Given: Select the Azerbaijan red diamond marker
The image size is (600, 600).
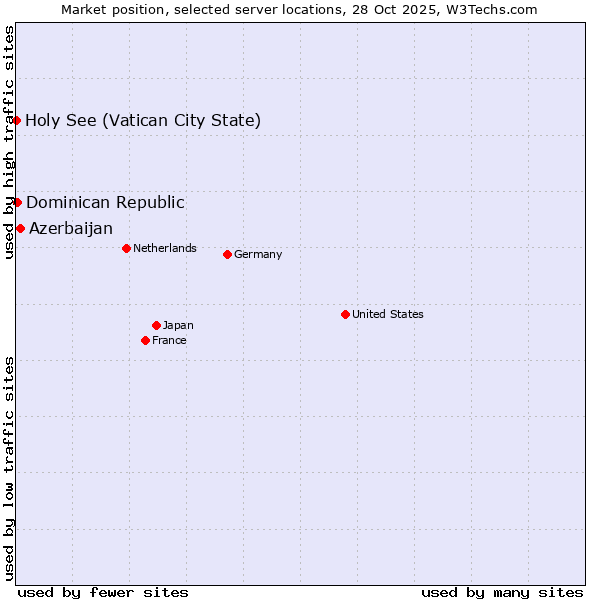Looking at the screenshot, I should [x=21, y=228].
